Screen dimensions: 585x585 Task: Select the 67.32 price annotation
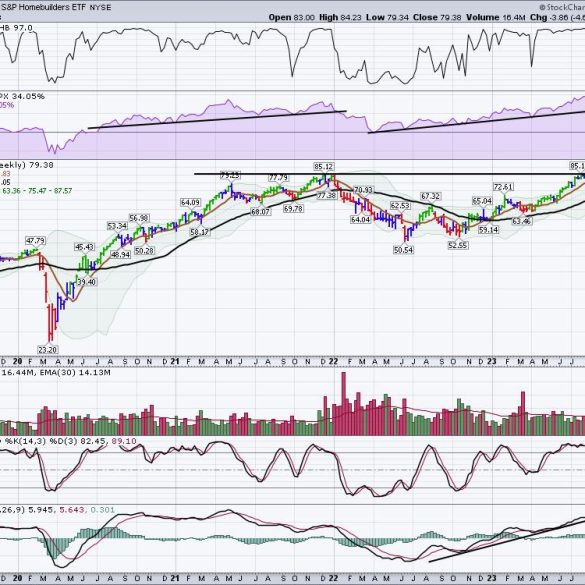pyautogui.click(x=431, y=196)
